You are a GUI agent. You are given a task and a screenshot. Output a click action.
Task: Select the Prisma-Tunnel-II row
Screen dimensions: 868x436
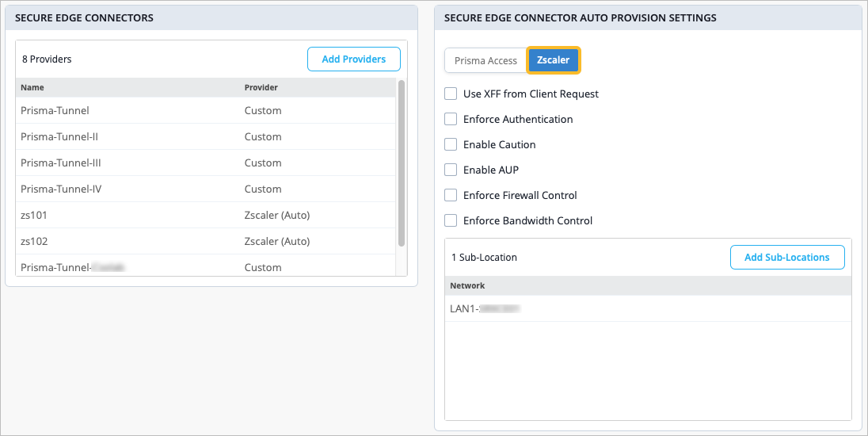pos(206,136)
